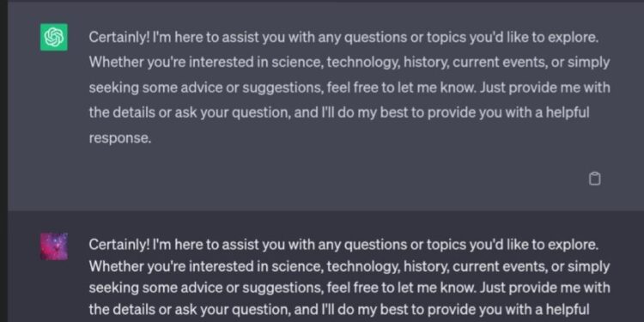Click the green ChatGPT logo avatar
Viewport: 644px width, 322px height.
click(x=54, y=38)
